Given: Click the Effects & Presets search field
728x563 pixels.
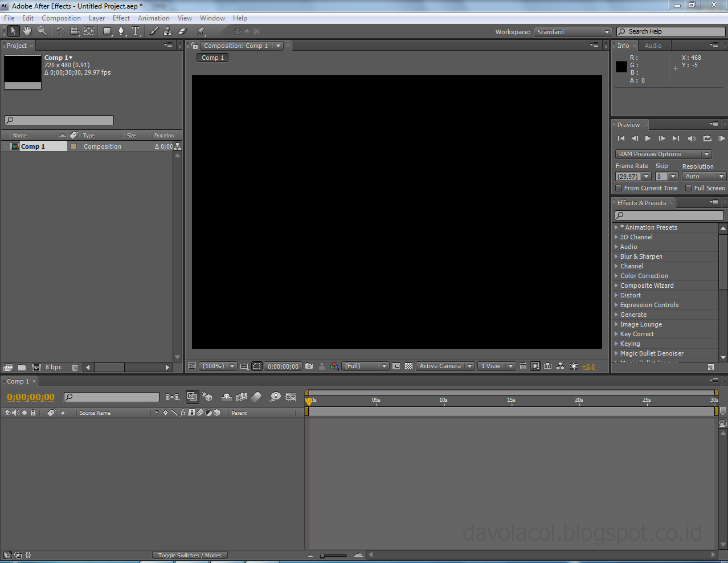Looking at the screenshot, I should (x=669, y=215).
